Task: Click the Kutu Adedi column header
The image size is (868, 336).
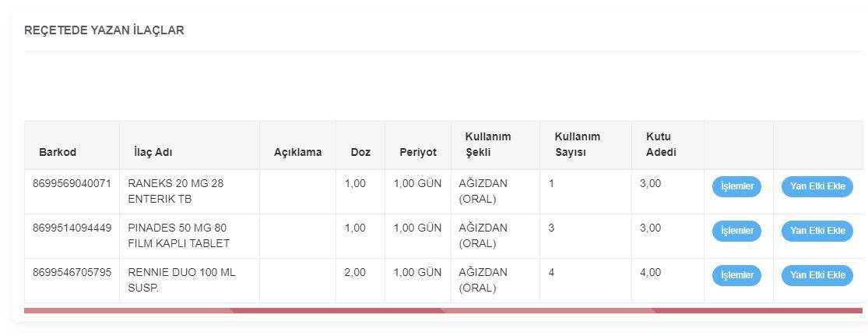Action: (661, 144)
